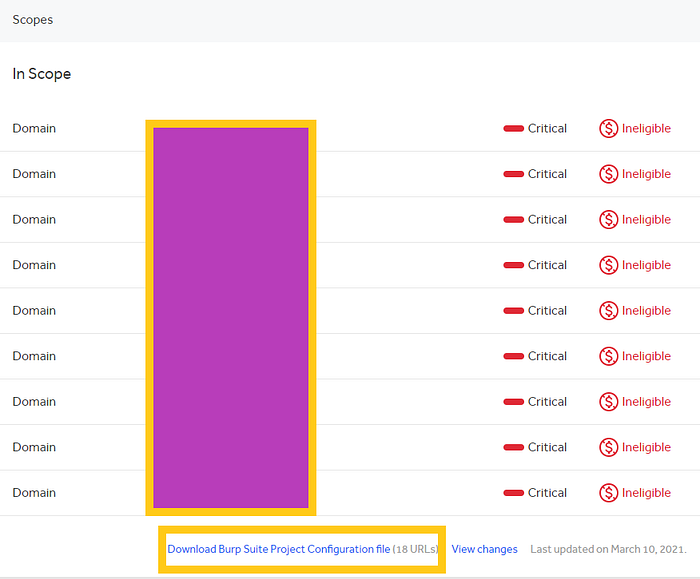Download the Burp Suite Project Configuration file
This screenshot has width=700, height=579.
point(279,549)
